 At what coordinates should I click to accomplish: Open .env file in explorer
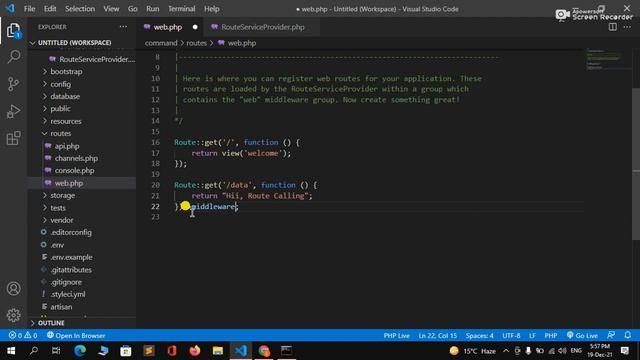57,245
